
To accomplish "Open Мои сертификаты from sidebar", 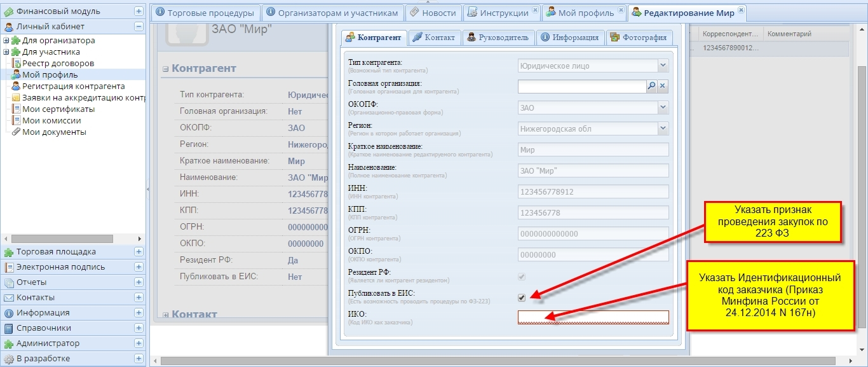I will tap(58, 109).
